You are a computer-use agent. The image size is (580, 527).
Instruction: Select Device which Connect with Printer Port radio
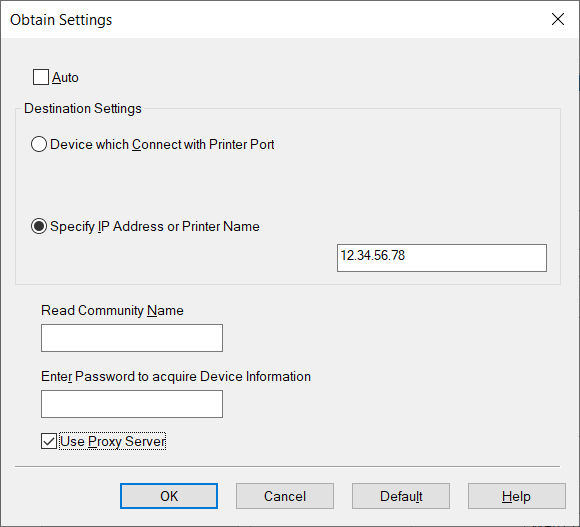click(x=39, y=144)
